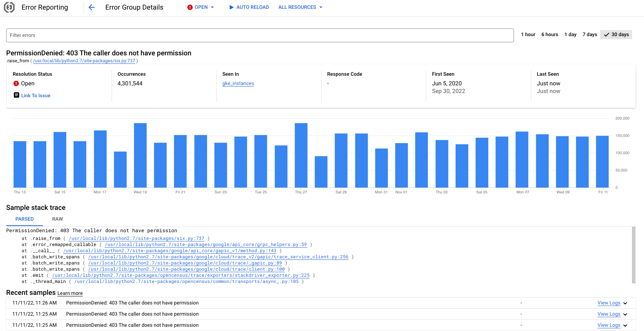View Logs for the 11:26 AM sample
The height and width of the screenshot is (331, 644).
(609, 303)
